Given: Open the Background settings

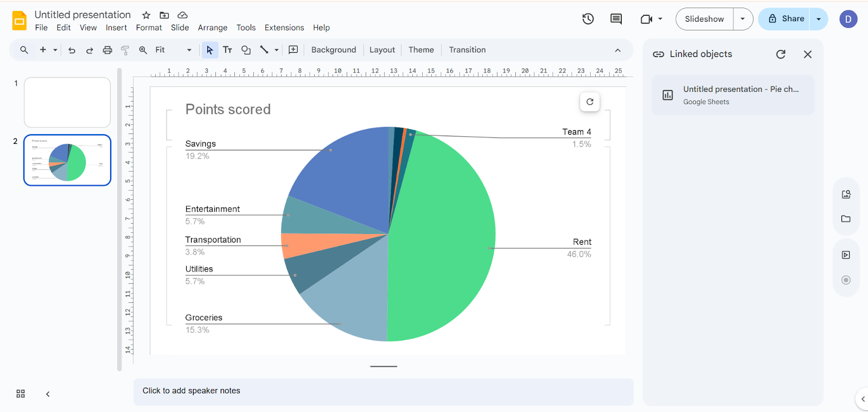Looking at the screenshot, I should tap(334, 50).
